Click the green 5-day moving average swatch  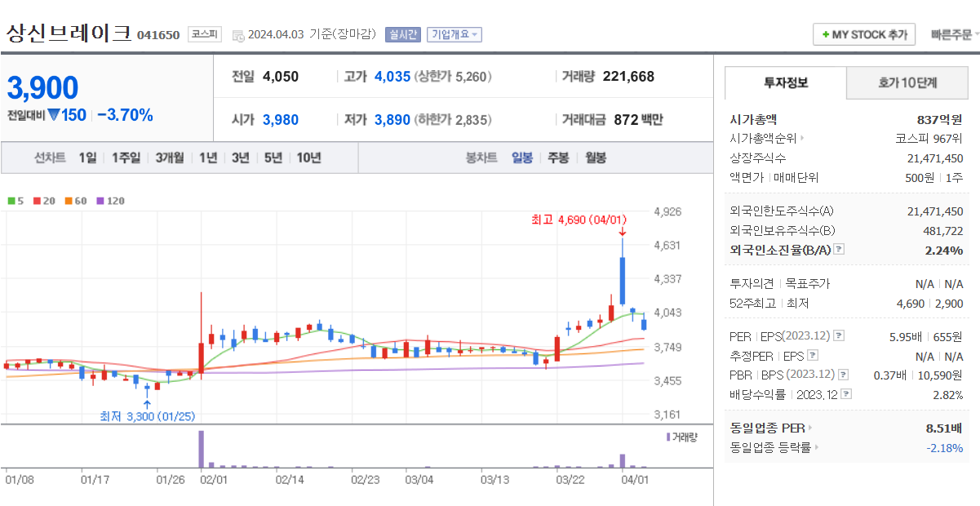click(11, 200)
